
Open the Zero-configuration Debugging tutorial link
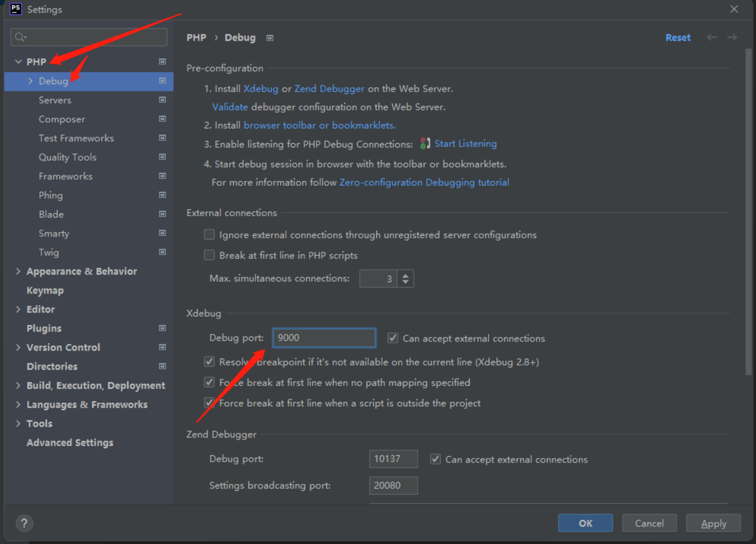coord(424,182)
